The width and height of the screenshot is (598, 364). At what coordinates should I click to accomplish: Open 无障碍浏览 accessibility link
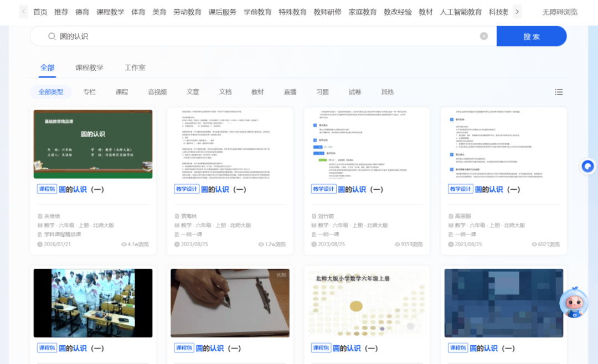tap(560, 12)
